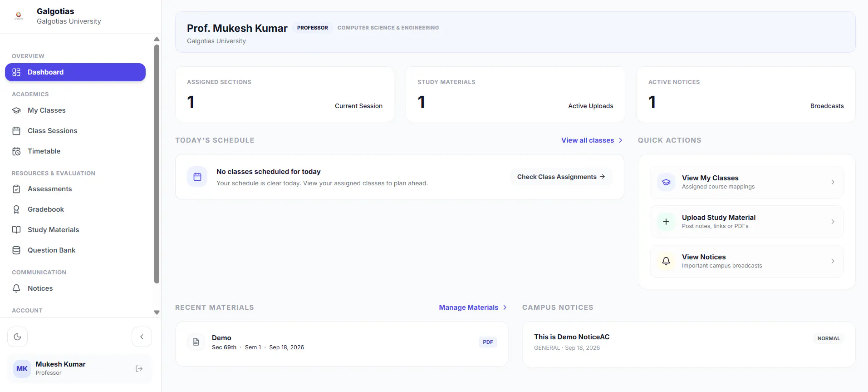Click the logout icon next to Mukesh Kumar

[x=139, y=369]
